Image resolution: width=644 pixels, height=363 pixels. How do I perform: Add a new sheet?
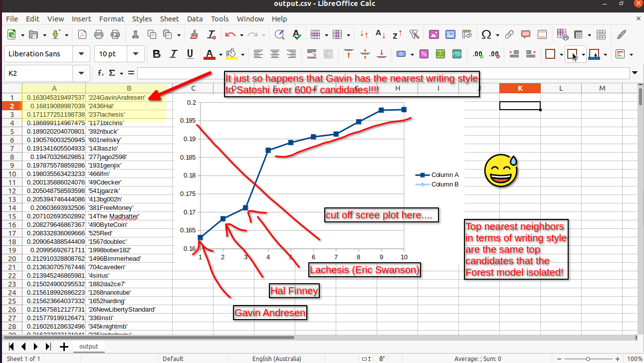pyautogui.click(x=63, y=347)
